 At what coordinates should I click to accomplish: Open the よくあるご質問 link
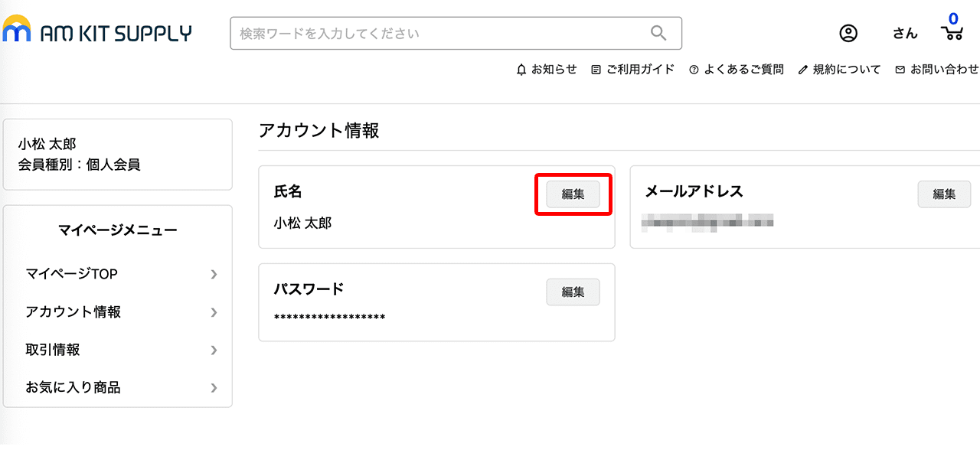point(743,69)
